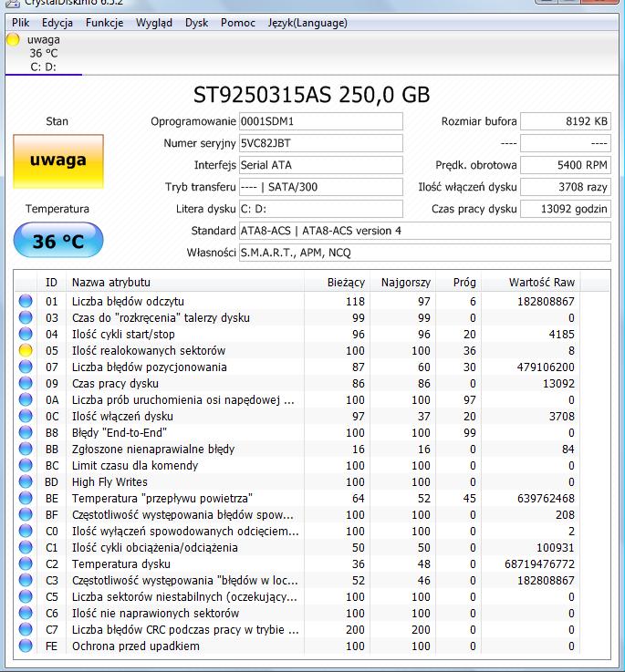This screenshot has width=625, height=672.
Task: Click status icon for attribute 0A
Action: [x=26, y=399]
